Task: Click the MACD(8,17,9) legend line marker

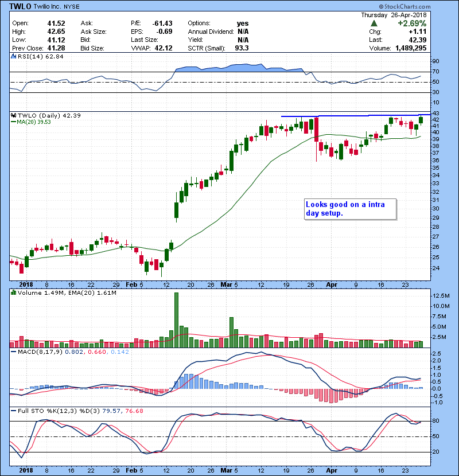Action: point(13,352)
